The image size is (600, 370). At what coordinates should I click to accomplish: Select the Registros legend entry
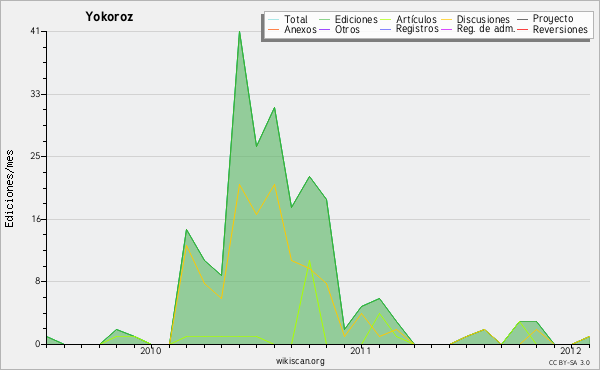pos(417,29)
